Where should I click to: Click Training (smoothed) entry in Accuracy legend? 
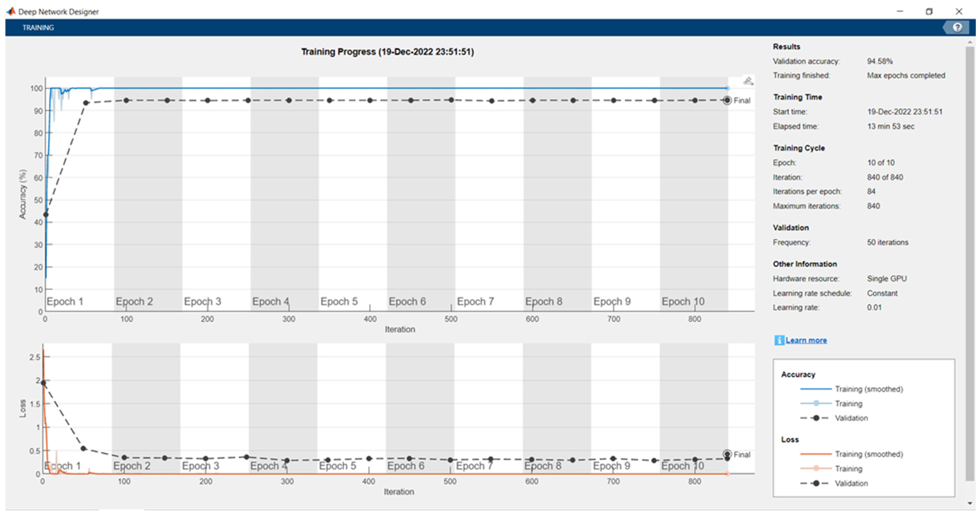869,389
